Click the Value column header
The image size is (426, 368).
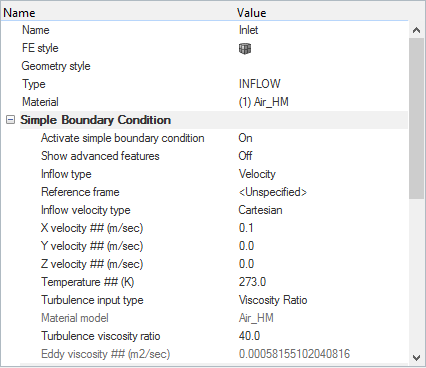pos(252,13)
